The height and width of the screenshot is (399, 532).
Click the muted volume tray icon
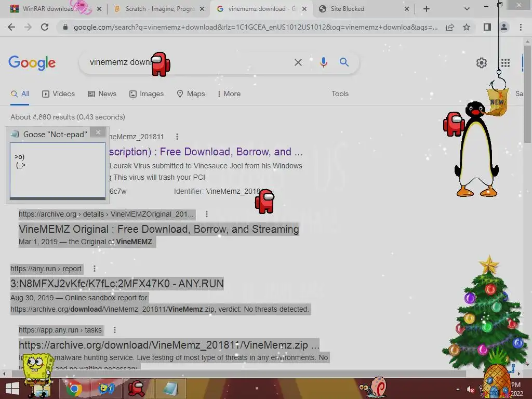[x=471, y=389]
